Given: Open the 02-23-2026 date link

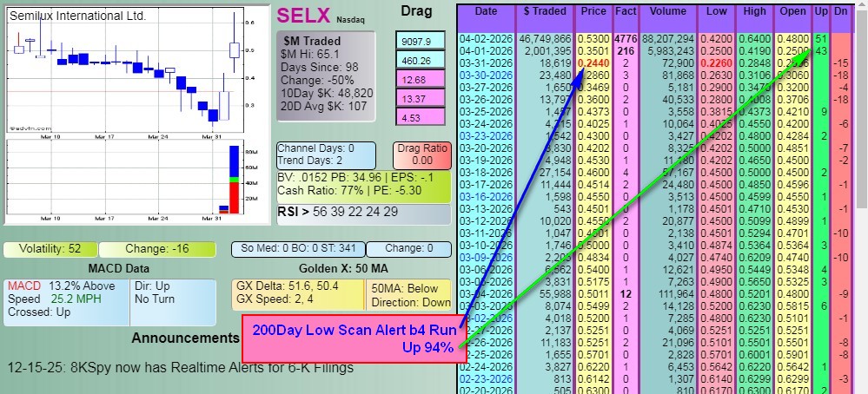Looking at the screenshot, I should [486, 378].
